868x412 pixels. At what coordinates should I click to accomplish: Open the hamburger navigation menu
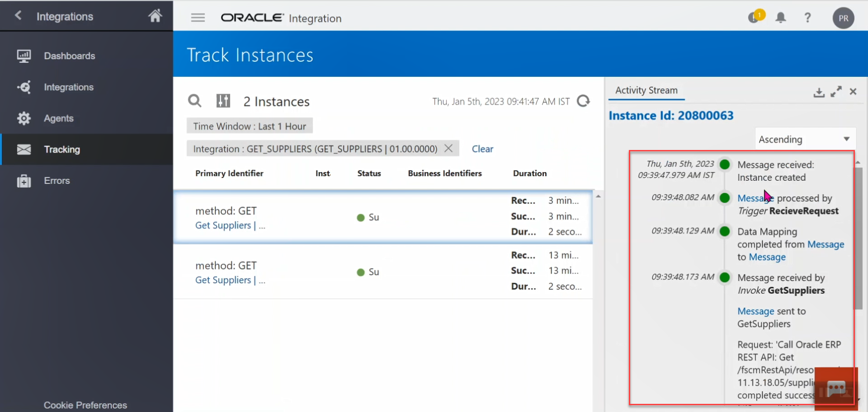click(x=198, y=18)
